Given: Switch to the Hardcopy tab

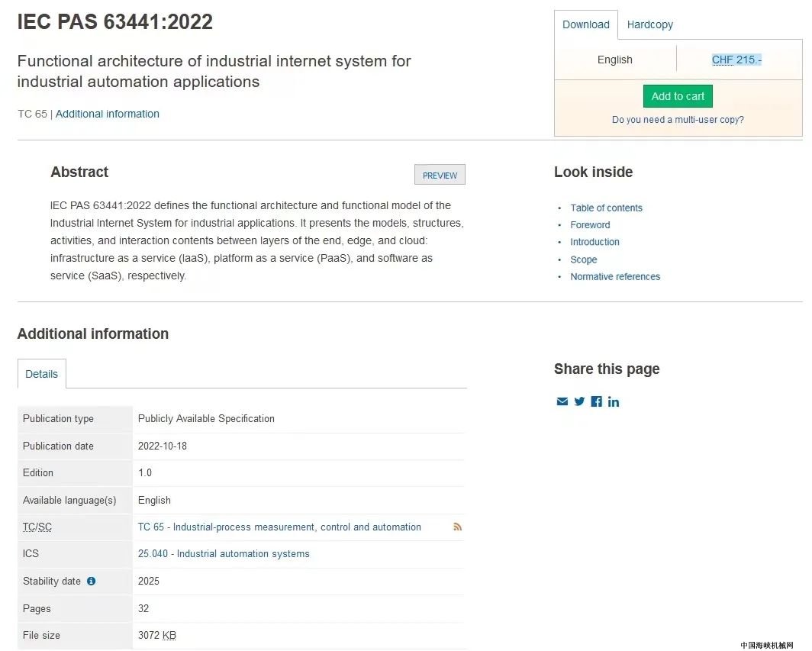Looking at the screenshot, I should click(650, 24).
